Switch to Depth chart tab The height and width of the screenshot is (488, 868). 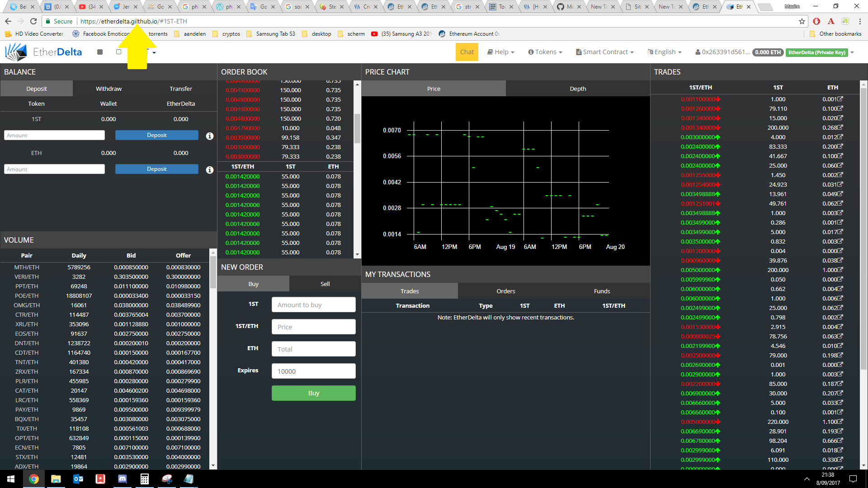pyautogui.click(x=578, y=89)
